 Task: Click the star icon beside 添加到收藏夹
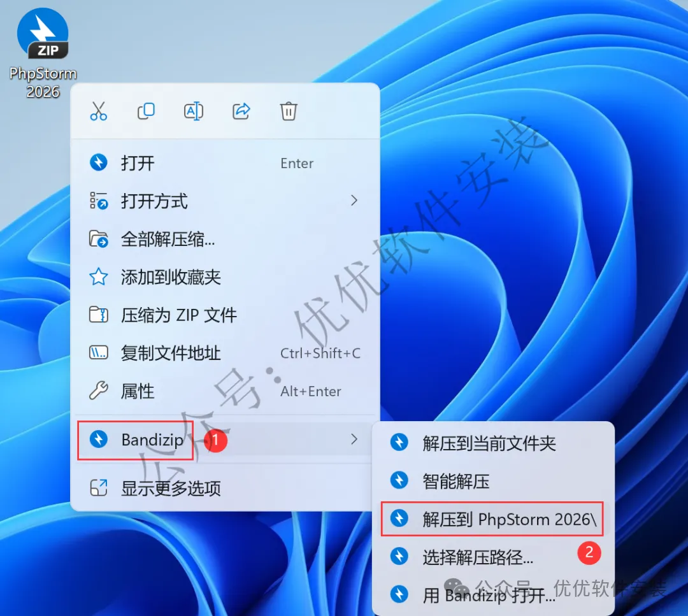(99, 277)
